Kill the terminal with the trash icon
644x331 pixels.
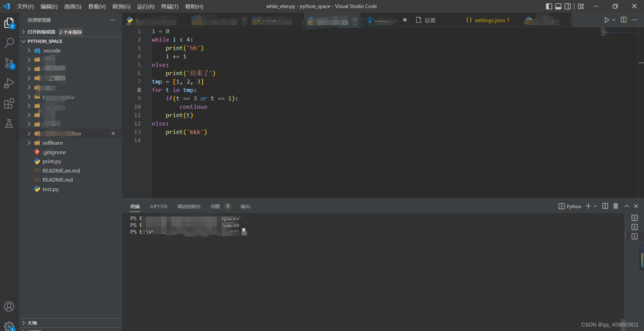615,206
